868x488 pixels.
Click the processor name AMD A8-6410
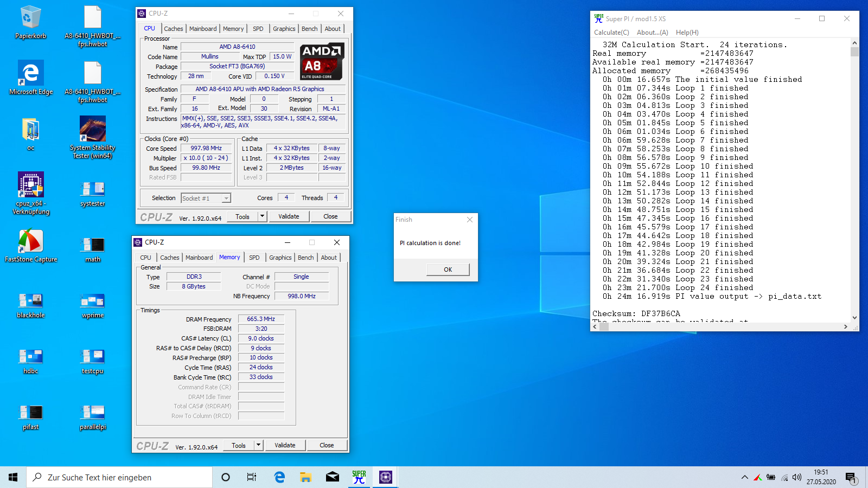(237, 47)
